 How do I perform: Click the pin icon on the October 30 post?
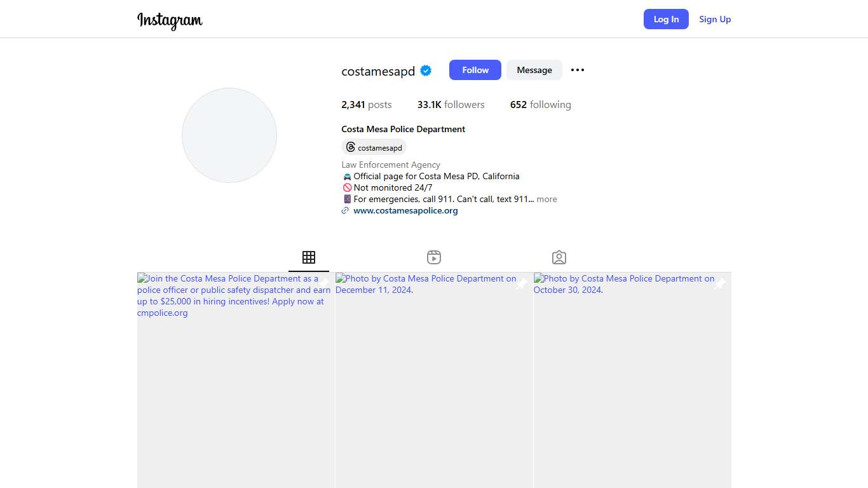pyautogui.click(x=719, y=285)
